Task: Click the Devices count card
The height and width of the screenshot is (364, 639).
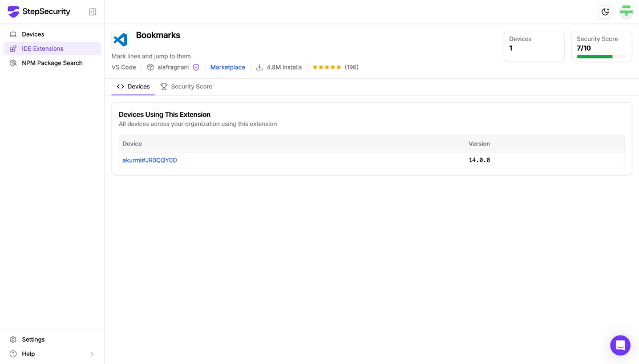Action: pos(533,46)
